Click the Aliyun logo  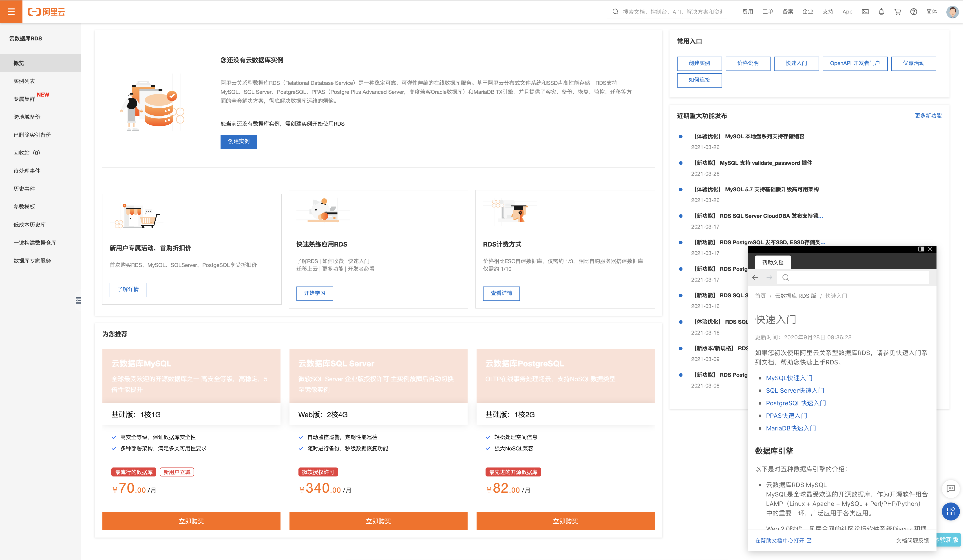point(46,12)
